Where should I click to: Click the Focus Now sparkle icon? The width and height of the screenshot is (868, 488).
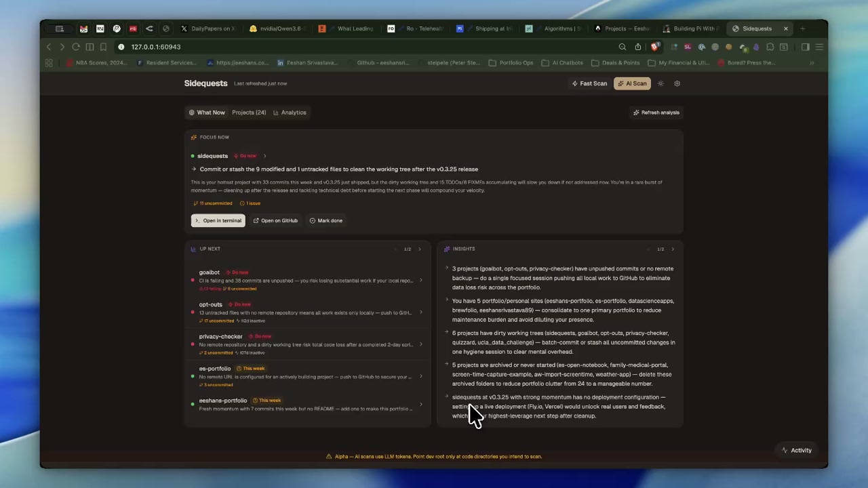(193, 137)
